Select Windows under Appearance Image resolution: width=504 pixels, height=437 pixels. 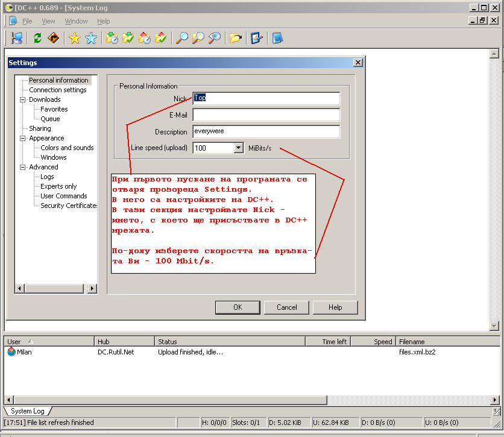54,157
